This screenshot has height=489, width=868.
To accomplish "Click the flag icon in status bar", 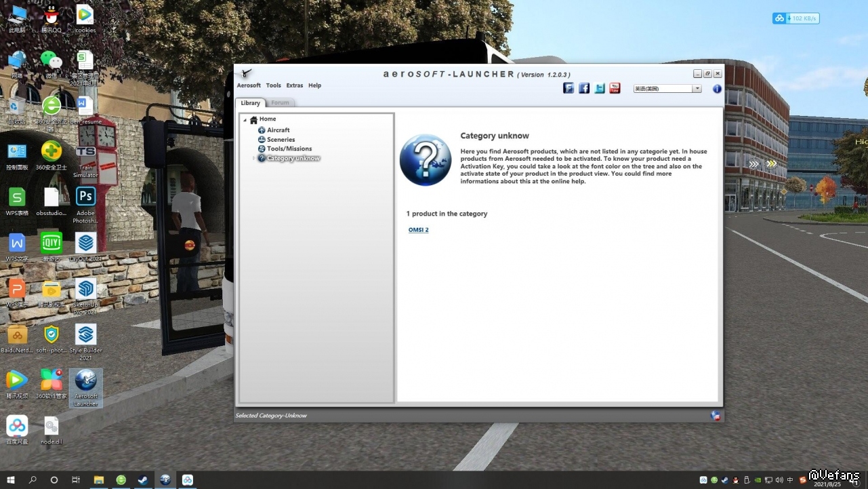I will coord(715,416).
